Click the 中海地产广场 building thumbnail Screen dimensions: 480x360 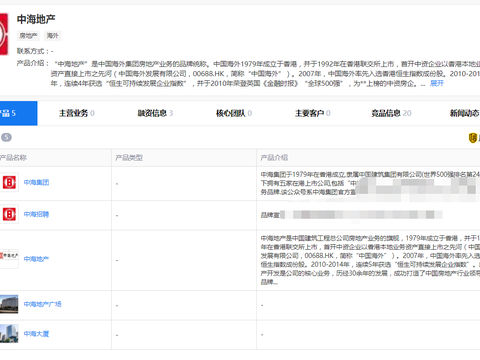[9, 304]
